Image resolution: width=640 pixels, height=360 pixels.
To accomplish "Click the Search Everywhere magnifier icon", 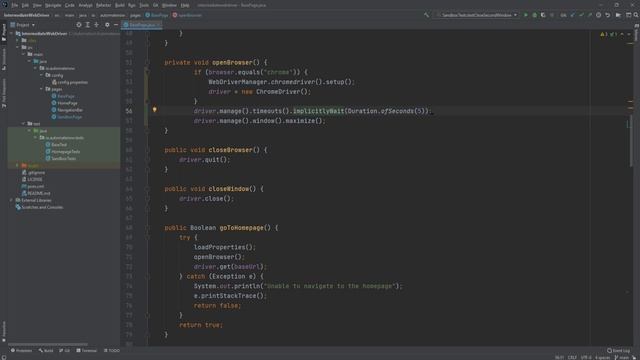I will 636,15.
